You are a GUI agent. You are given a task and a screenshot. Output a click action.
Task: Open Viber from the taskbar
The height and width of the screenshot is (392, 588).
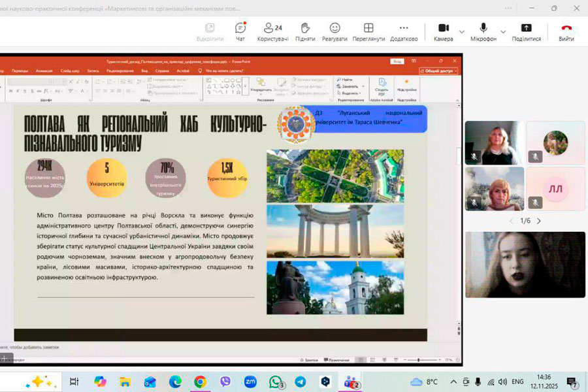point(225,382)
